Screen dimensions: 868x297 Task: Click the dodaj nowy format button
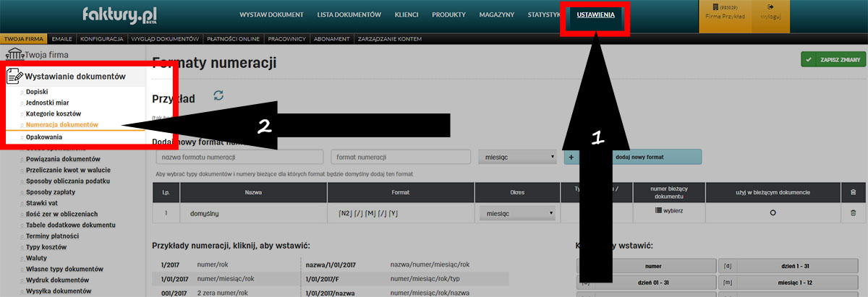click(x=632, y=156)
